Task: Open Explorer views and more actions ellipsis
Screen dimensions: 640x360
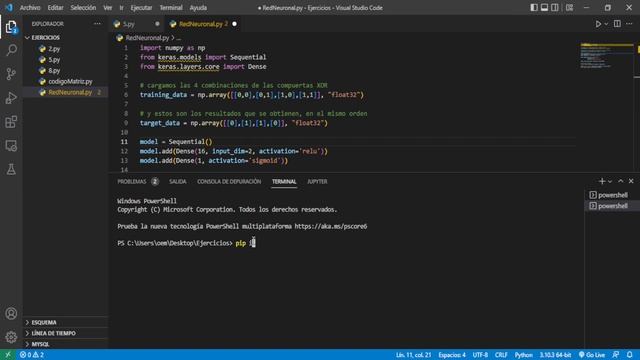Action: click(97, 24)
